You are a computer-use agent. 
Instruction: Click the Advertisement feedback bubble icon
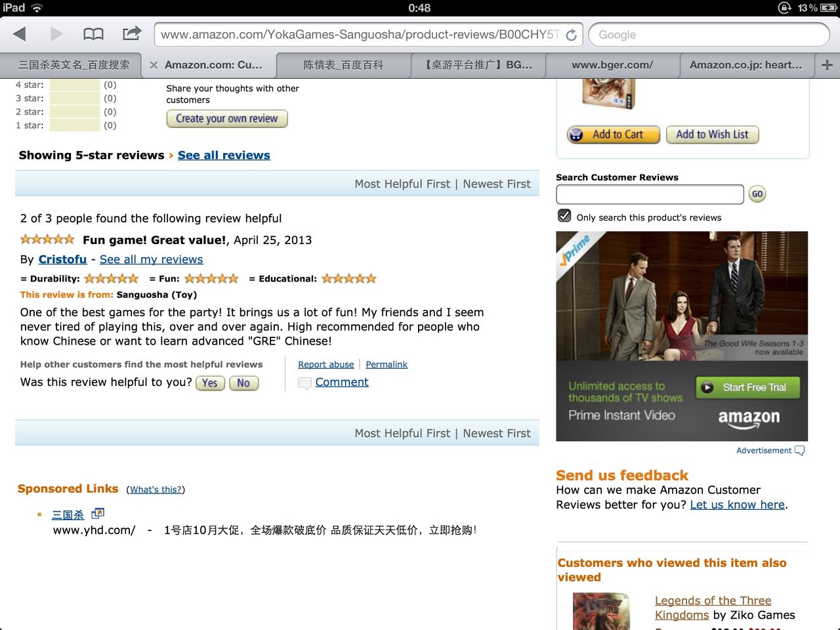pyautogui.click(x=799, y=450)
